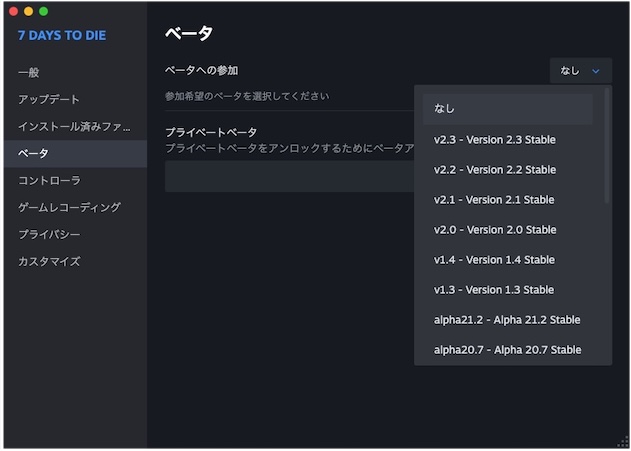631x451 pixels.
Task: Switch to プライバシー tab
Action: point(51,235)
